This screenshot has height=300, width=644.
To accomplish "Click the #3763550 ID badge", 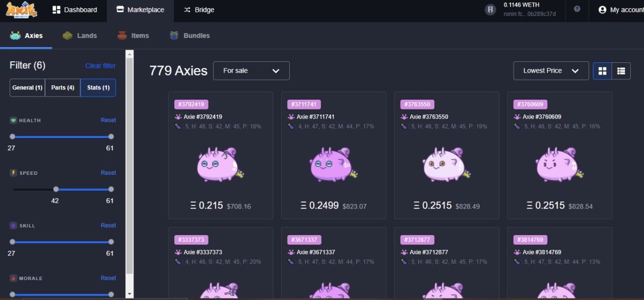I will pyautogui.click(x=417, y=105).
